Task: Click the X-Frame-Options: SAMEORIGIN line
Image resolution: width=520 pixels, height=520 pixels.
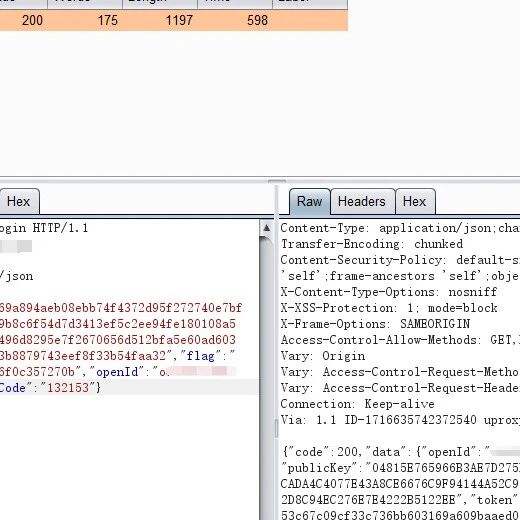Action: pos(375,324)
